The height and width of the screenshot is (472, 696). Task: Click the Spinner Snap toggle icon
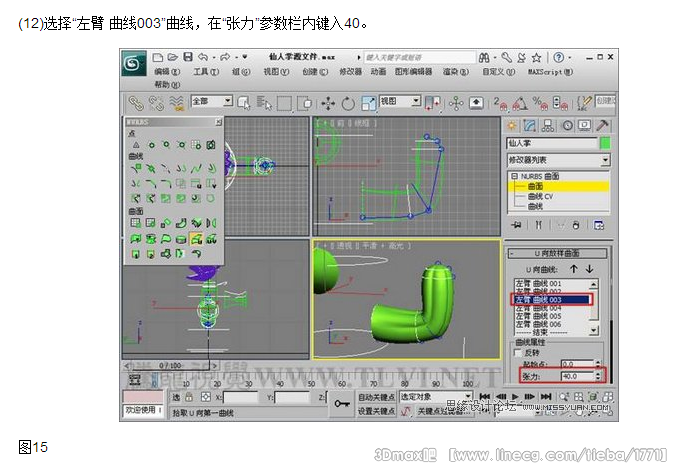click(560, 103)
